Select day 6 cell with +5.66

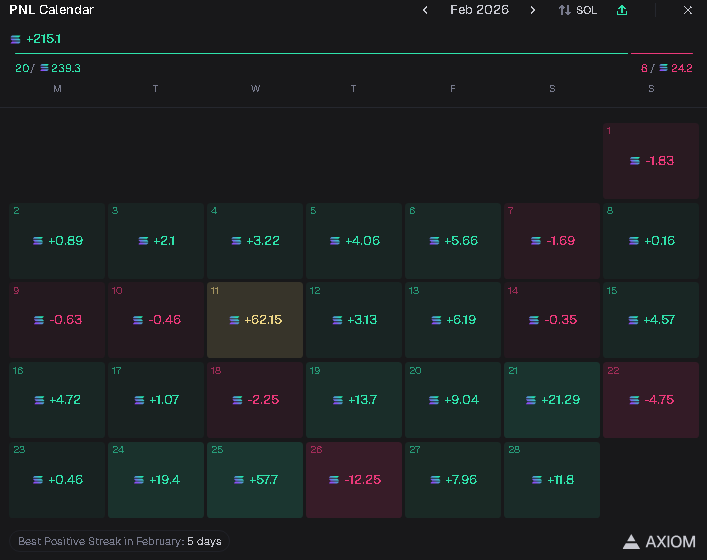453,241
